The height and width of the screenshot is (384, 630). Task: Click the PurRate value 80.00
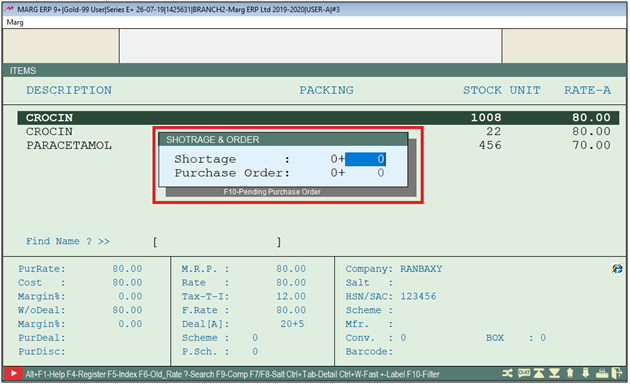(x=127, y=269)
